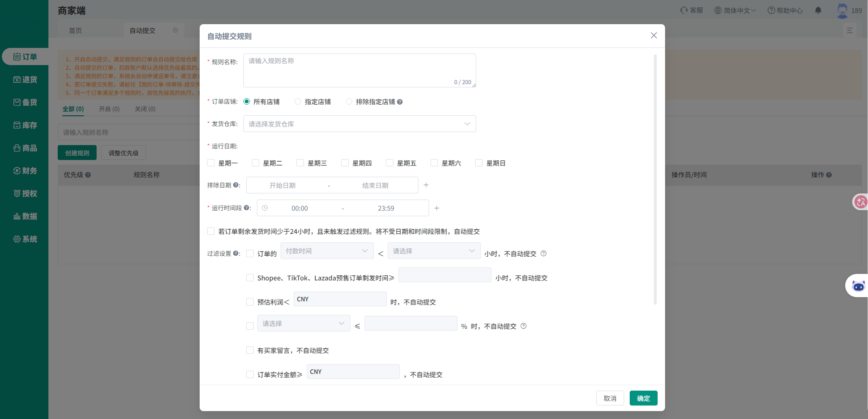Screen dimensions: 868x419
Task: Close the 自动提交 tab
Action: point(175,30)
